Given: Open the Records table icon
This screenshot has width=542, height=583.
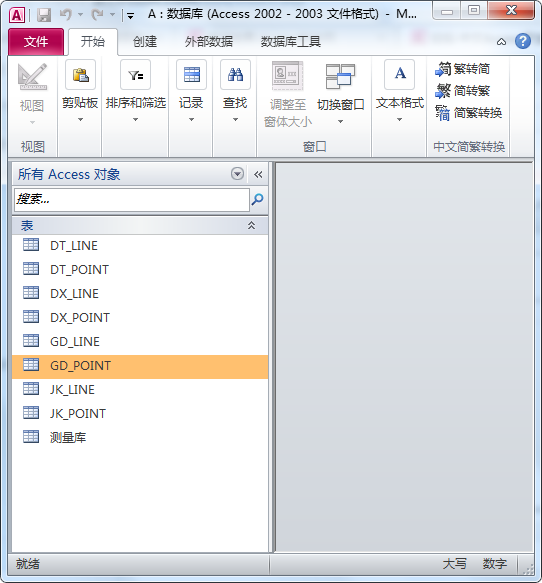Looking at the screenshot, I should point(191,75).
